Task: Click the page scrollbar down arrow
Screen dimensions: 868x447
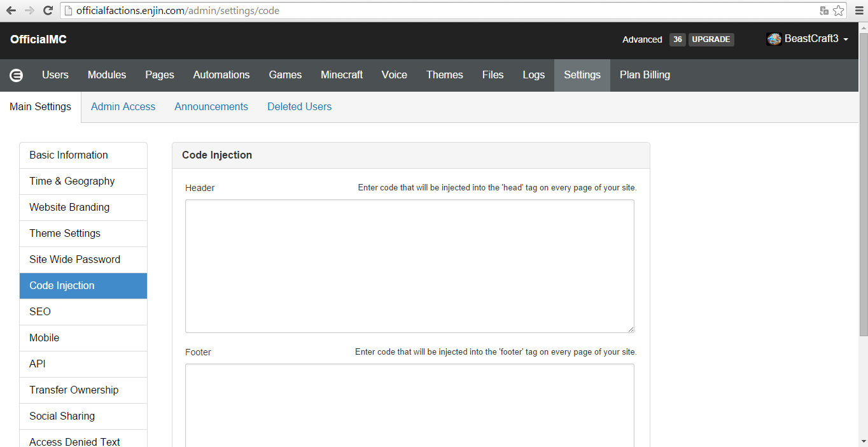Action: [x=863, y=441]
